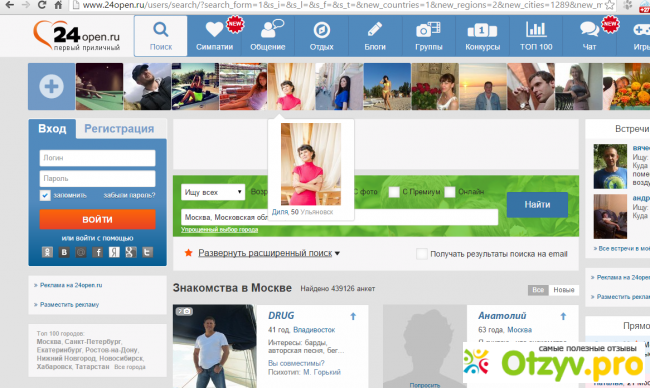Screen dimensions: 650x388
Task: Open Блоги pencil icon section
Action: 375,36
